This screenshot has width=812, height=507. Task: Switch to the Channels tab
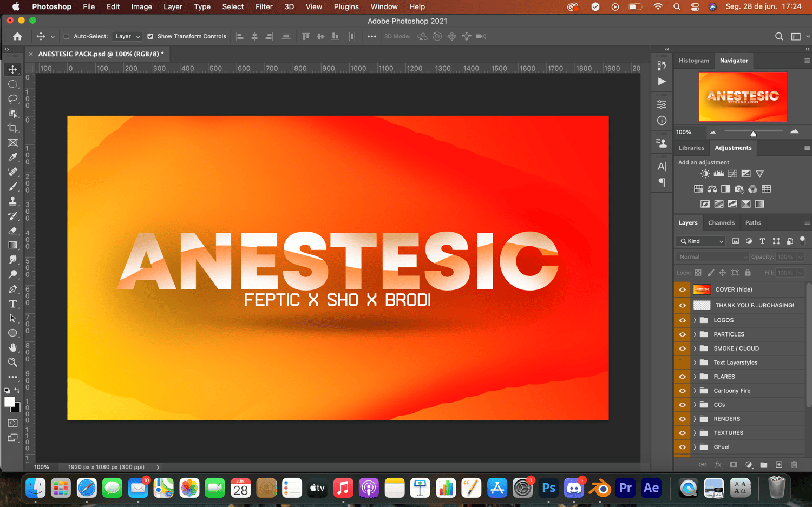pos(721,223)
